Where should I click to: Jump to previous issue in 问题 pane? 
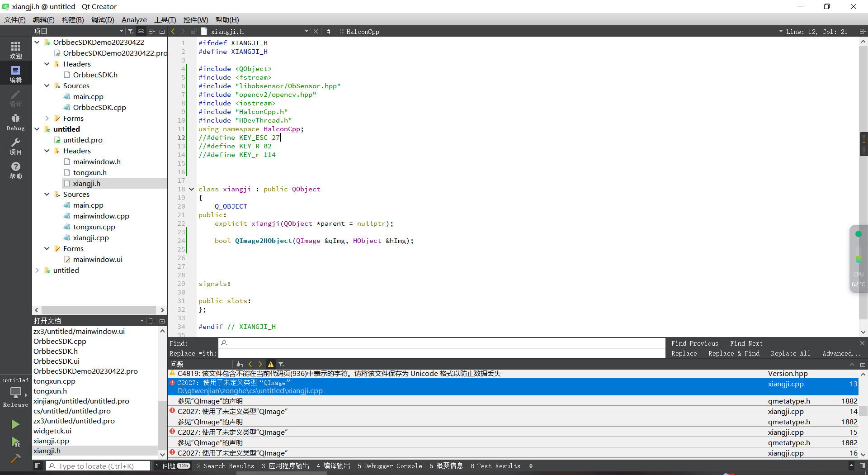pos(250,364)
